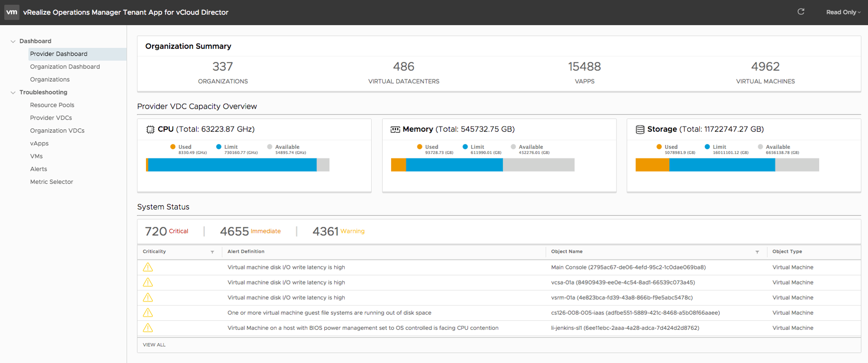Viewport: 868px width, 363px height.
Task: Click CPU Limit blue legend dot
Action: tap(219, 147)
